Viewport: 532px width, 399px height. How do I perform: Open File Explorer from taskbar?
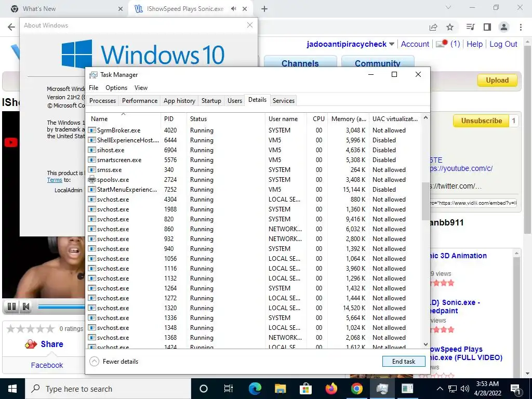click(280, 389)
